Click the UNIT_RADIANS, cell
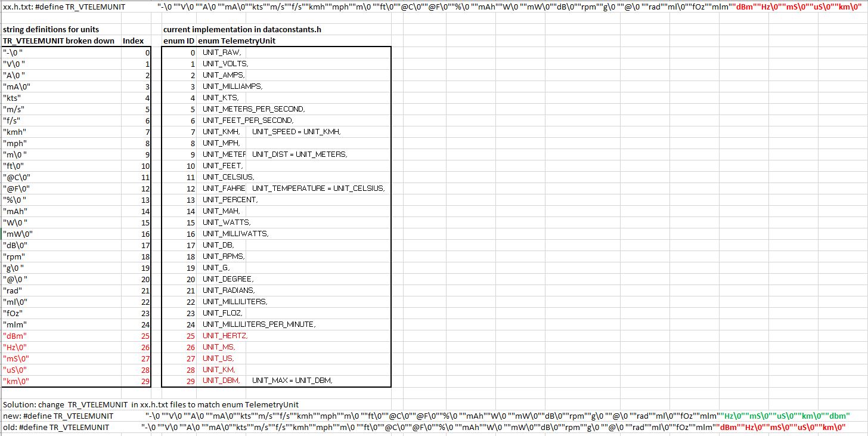 pos(229,290)
